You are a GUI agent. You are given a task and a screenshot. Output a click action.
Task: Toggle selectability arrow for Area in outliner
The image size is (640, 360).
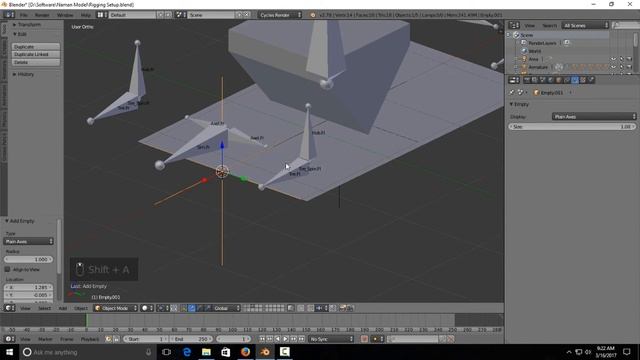622,59
